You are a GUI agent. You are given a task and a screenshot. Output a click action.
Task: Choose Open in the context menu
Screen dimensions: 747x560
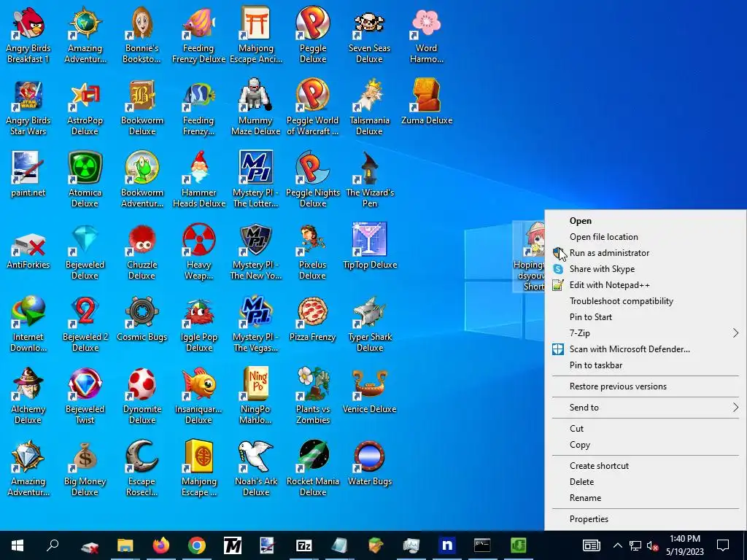646,220
